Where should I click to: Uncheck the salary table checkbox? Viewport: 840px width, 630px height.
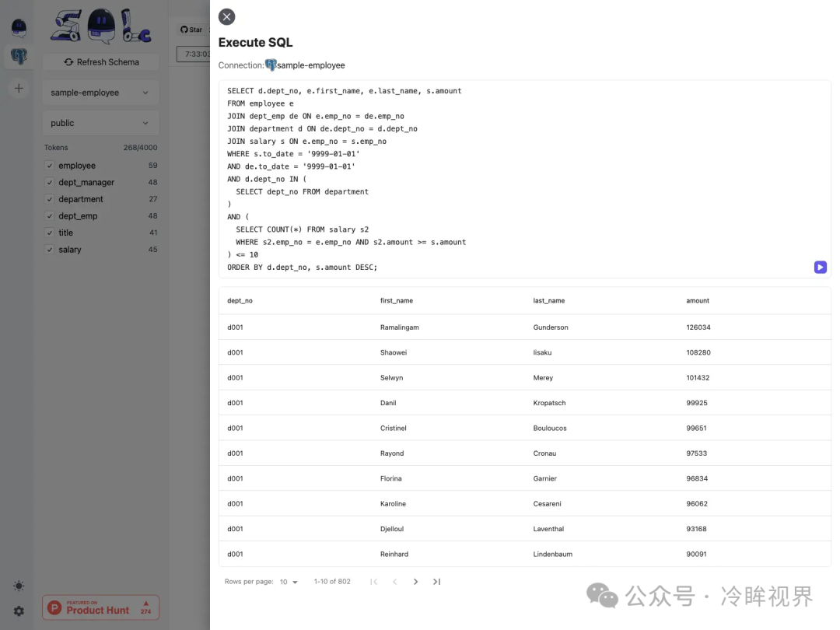pos(49,250)
